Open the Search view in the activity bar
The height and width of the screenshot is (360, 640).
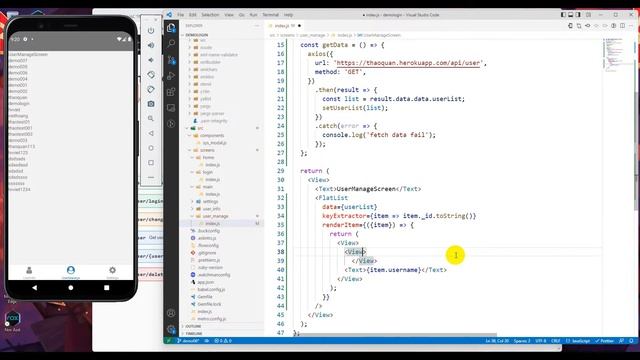pos(171,43)
